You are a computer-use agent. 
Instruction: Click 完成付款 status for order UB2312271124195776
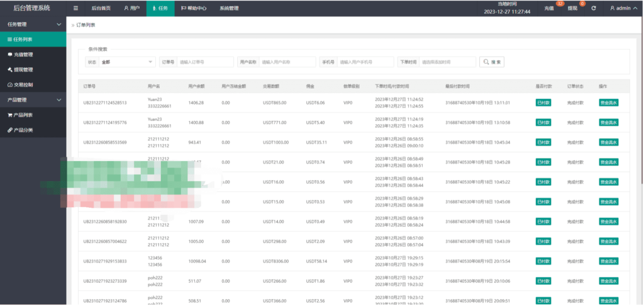(x=575, y=123)
